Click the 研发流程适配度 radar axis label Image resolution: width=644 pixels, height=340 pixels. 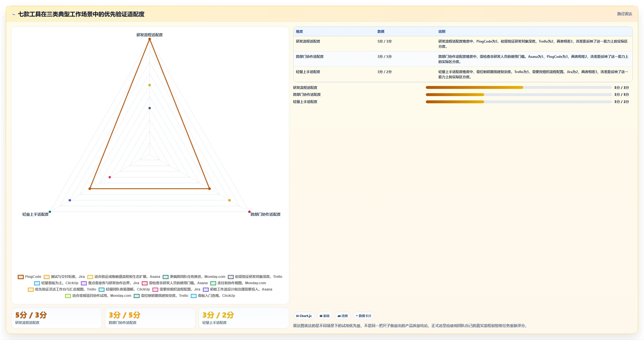coord(149,35)
